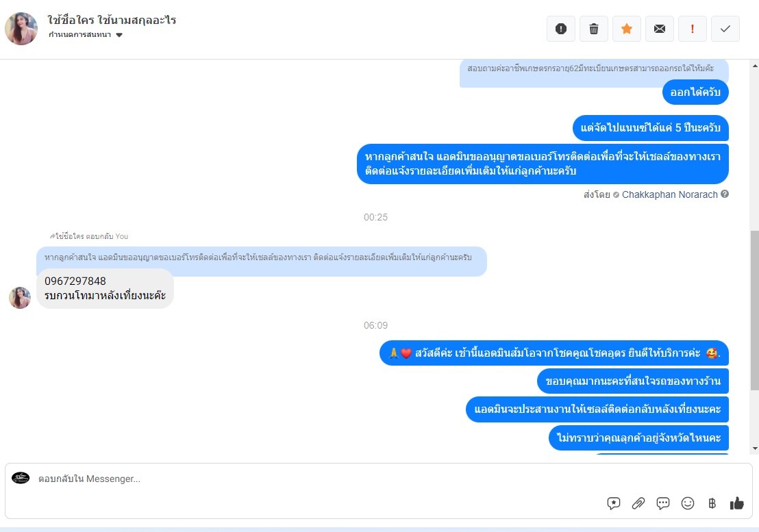
Task: Toggle the orange star follow-up marker
Action: tap(627, 29)
